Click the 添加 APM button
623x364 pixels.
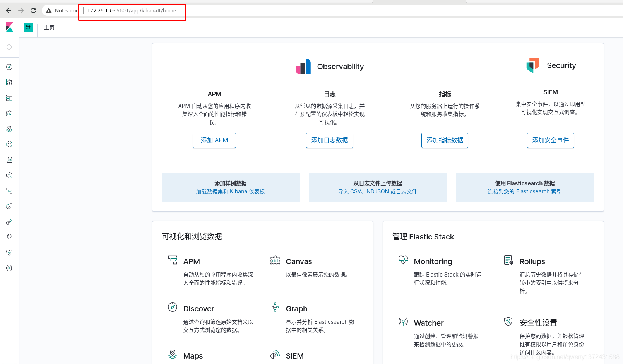214,140
